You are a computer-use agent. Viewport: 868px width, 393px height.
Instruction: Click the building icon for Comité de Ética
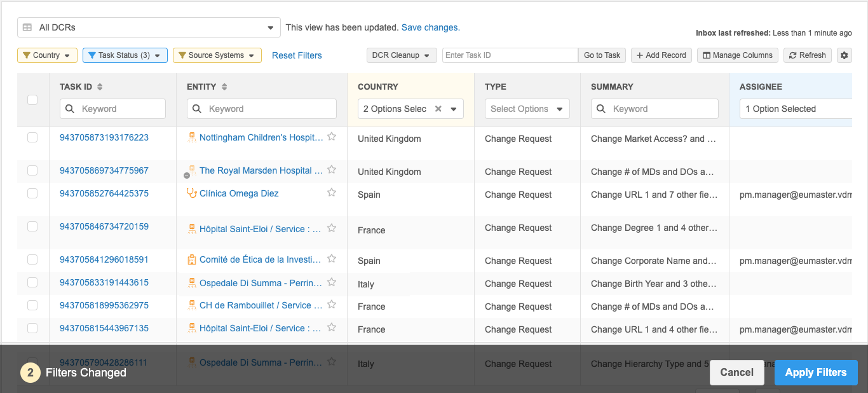point(192,259)
